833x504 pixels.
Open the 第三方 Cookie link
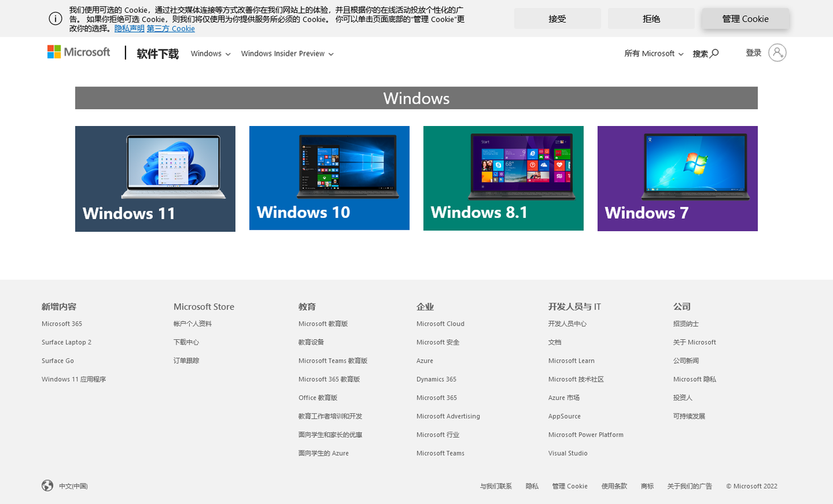[x=171, y=29]
